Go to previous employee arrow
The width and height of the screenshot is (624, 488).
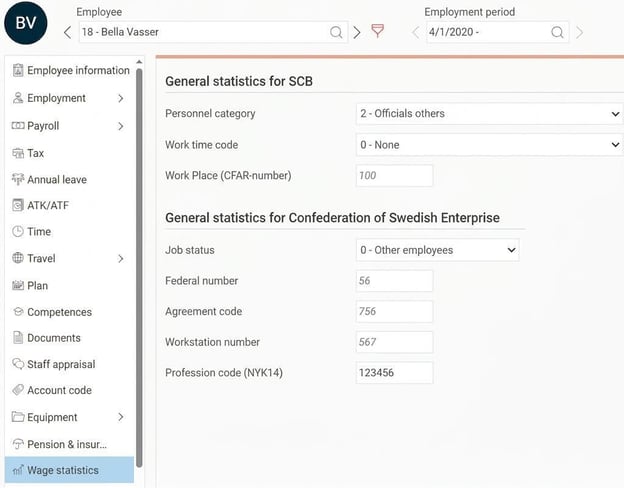pyautogui.click(x=68, y=32)
